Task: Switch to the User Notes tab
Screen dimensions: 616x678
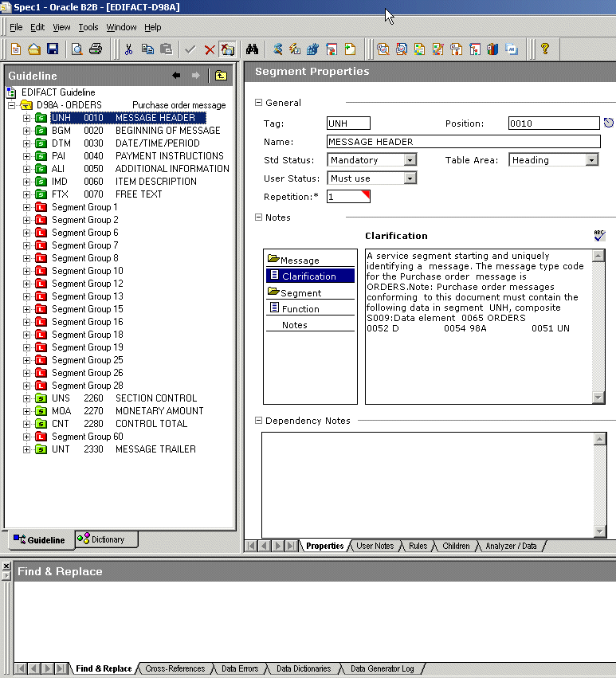Action: click(375, 546)
